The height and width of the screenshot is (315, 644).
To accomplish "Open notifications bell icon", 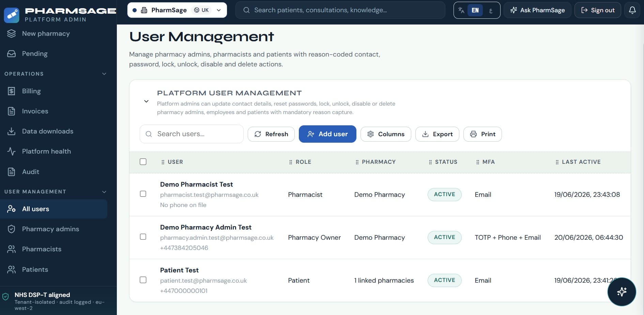I will point(632,10).
